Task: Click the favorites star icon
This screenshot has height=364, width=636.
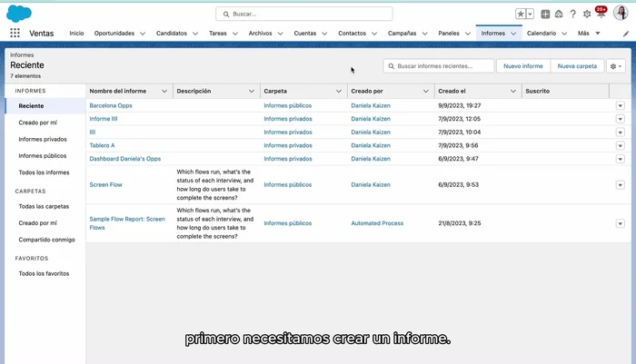Action: (521, 15)
